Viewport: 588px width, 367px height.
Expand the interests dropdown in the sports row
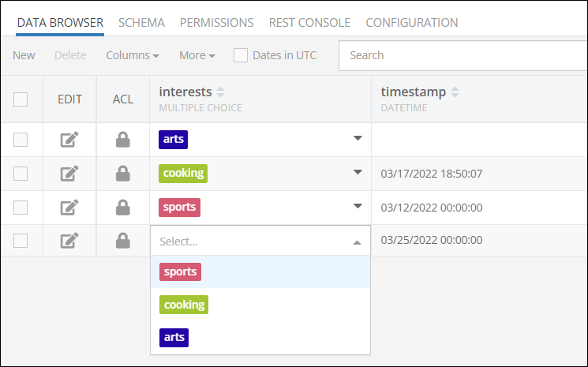click(358, 206)
